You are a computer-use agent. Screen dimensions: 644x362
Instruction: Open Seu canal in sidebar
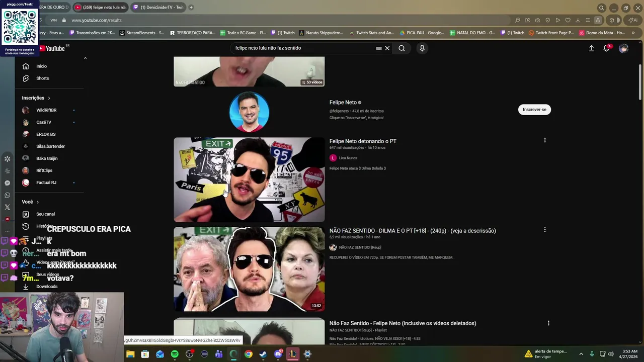(x=45, y=214)
